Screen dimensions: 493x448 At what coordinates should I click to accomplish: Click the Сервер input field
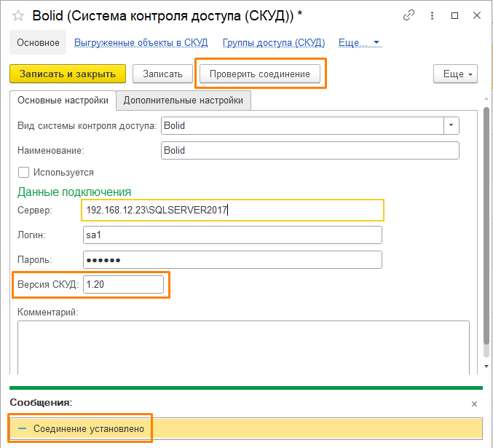coord(233,210)
